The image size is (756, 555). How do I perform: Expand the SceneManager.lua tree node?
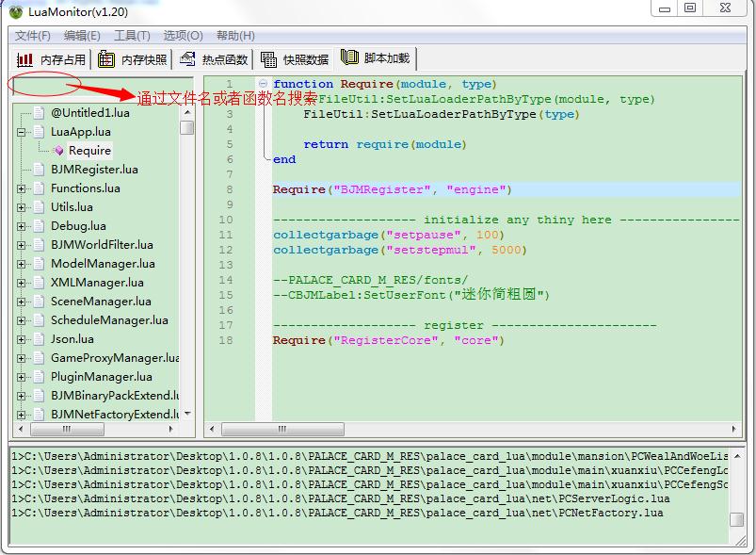[x=21, y=302]
